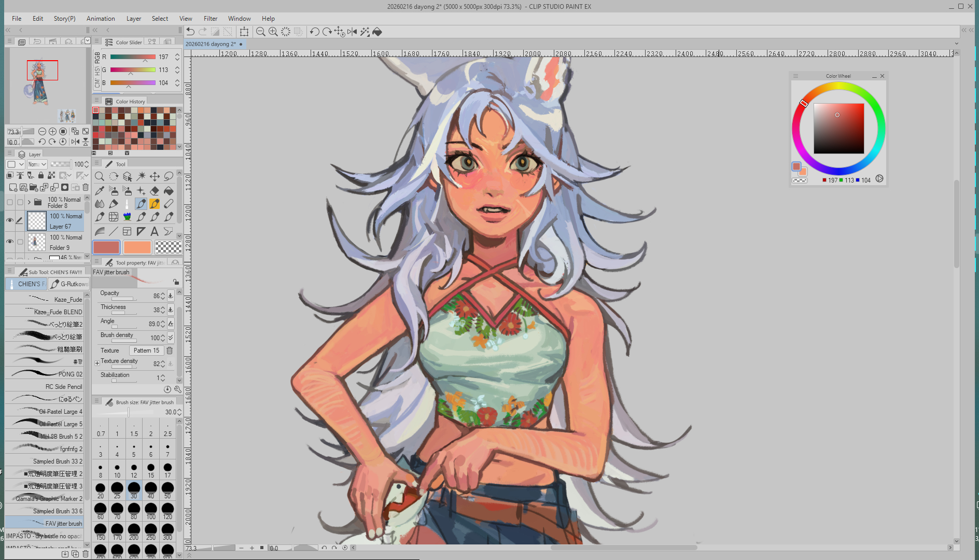The height and width of the screenshot is (560, 979).
Task: Select the orange sub drawing color swatch
Action: [x=137, y=247]
